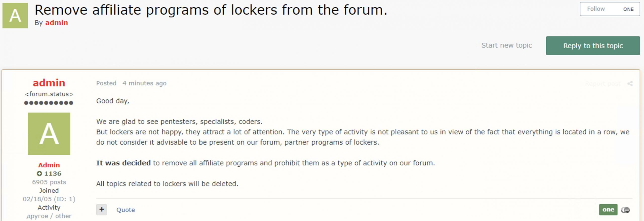Click the plus/minus reputation icon

[625, 210]
